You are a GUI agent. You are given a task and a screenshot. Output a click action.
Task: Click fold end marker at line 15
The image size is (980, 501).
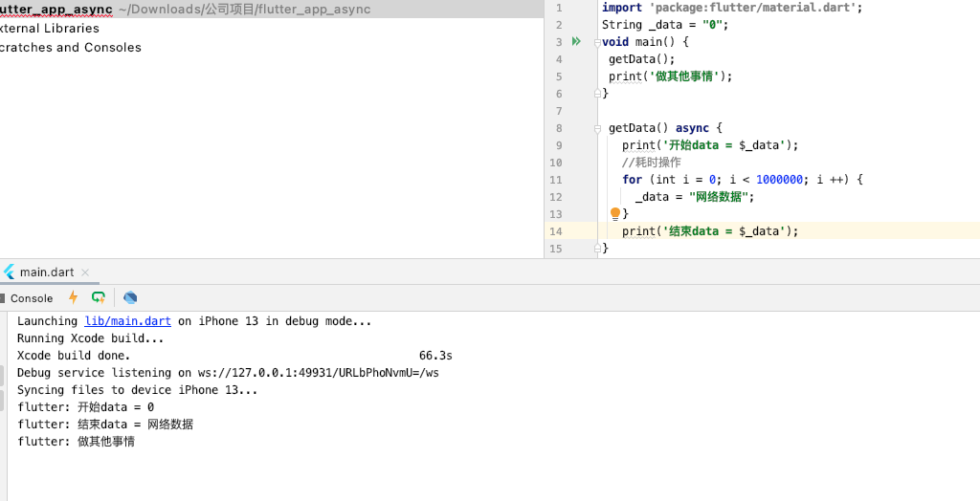pyautogui.click(x=597, y=248)
